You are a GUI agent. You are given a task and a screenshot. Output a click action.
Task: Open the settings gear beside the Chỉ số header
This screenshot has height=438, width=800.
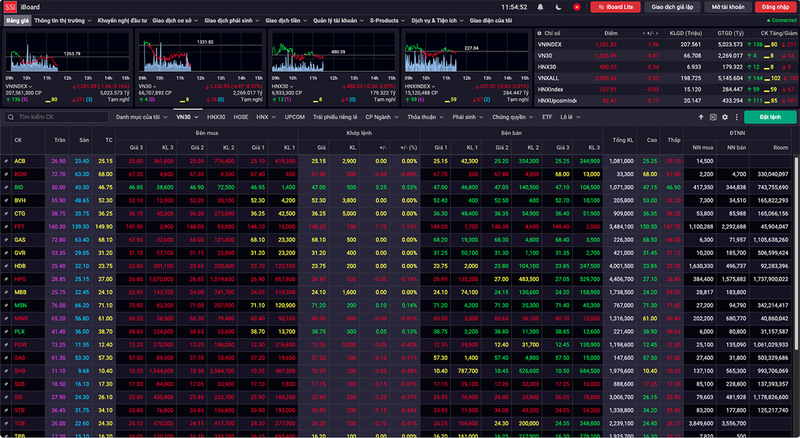click(x=541, y=32)
